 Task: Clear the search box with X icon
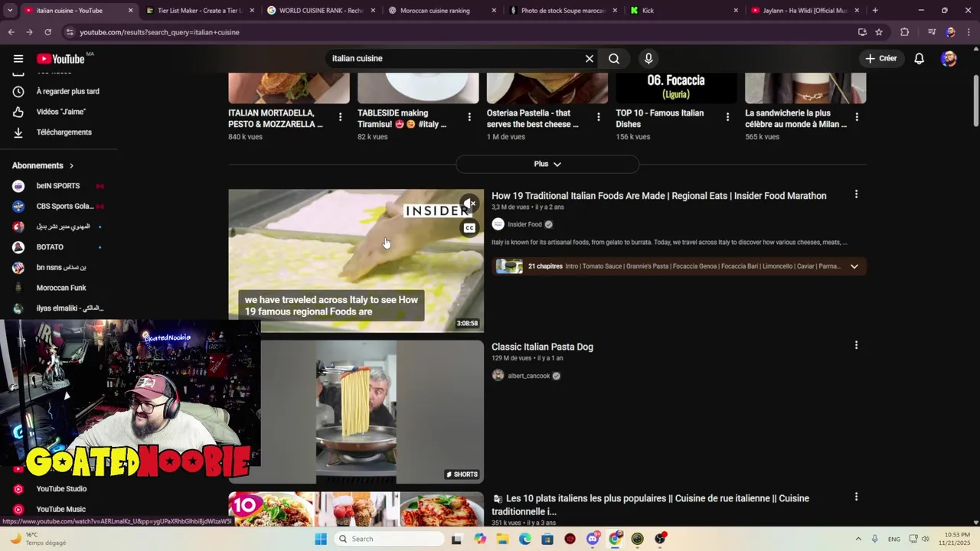[x=590, y=59]
